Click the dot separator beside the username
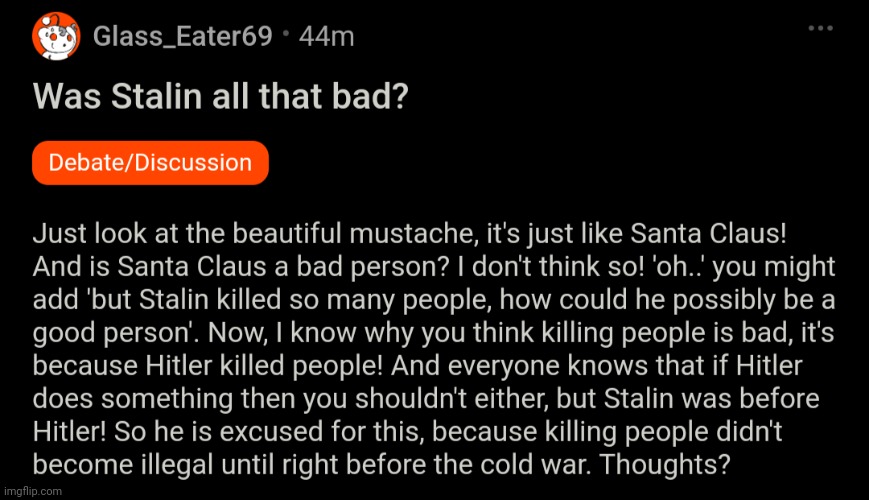Image resolution: width=869 pixels, height=500 pixels. pos(286,33)
